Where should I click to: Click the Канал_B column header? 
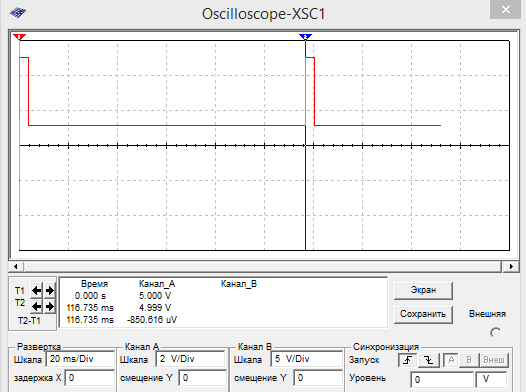coord(239,284)
